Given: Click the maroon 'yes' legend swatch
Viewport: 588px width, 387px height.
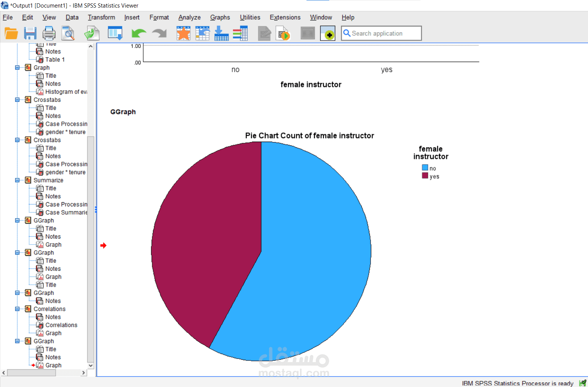Looking at the screenshot, I should click(425, 176).
